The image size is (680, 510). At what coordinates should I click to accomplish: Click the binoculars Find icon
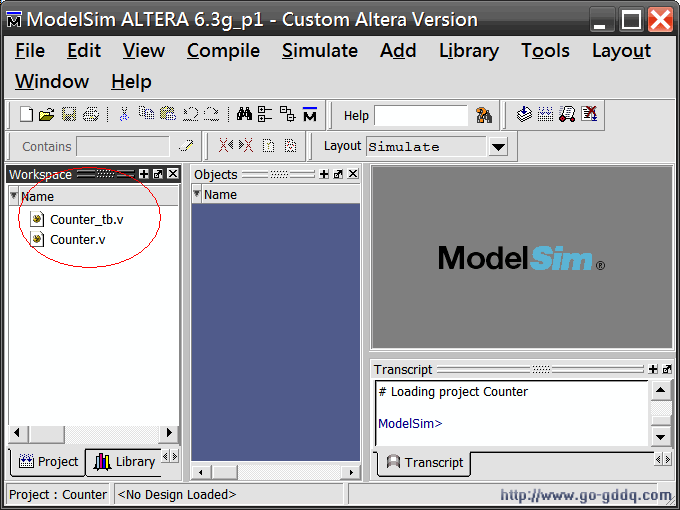245,115
